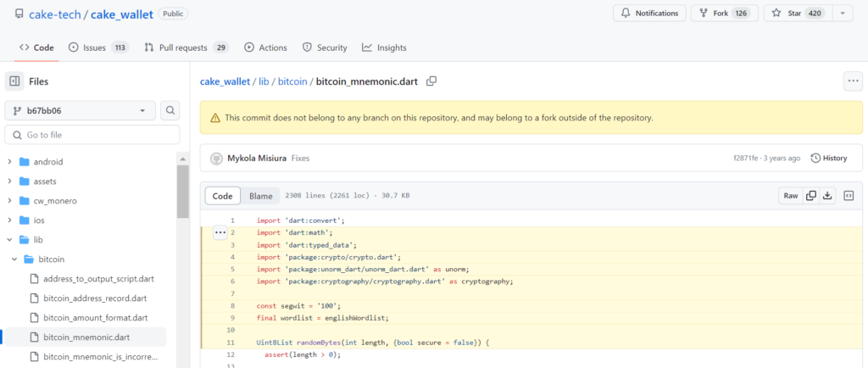This screenshot has height=368, width=868.
Task: Collapse the lib folder chevron
Action: [x=9, y=240]
